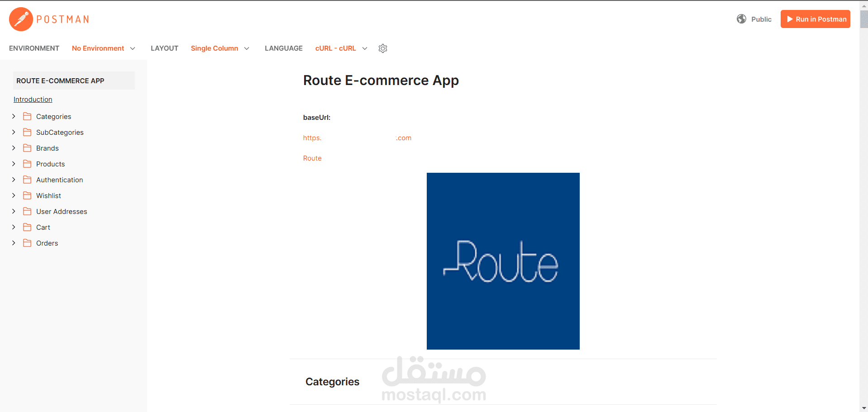
Task: Expand the Wishlist folder chevron
Action: pyautogui.click(x=14, y=195)
